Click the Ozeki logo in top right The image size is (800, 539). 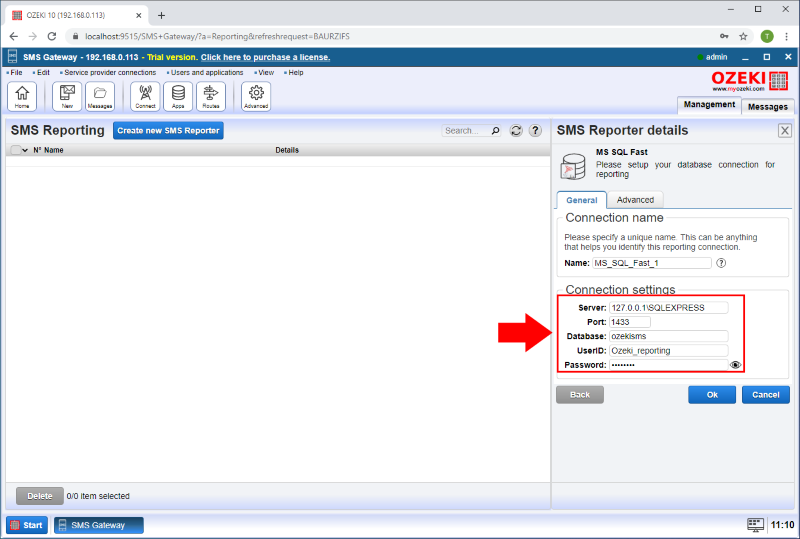click(x=749, y=81)
